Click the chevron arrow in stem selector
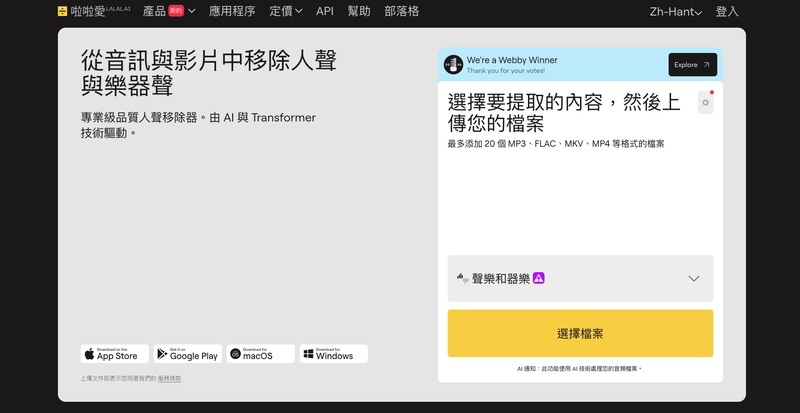 693,279
